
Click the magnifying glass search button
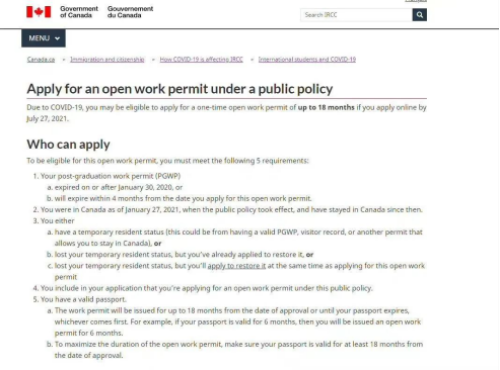pos(420,15)
